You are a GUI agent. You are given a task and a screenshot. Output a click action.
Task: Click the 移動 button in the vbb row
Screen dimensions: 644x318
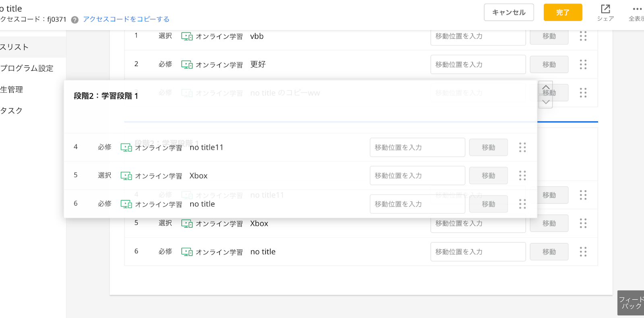pyautogui.click(x=549, y=36)
